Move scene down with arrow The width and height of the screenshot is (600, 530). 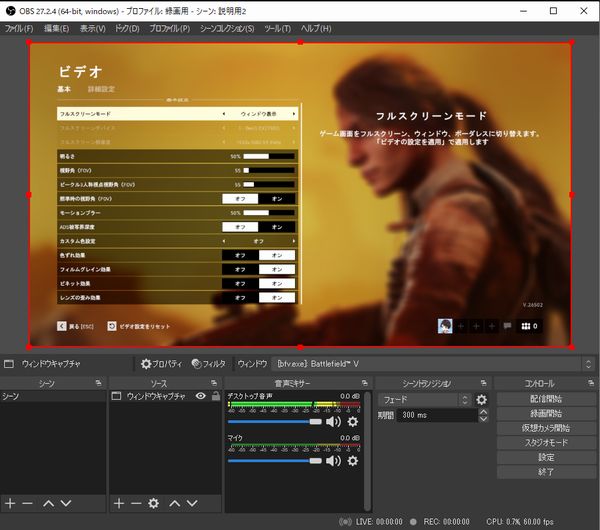(x=66, y=504)
